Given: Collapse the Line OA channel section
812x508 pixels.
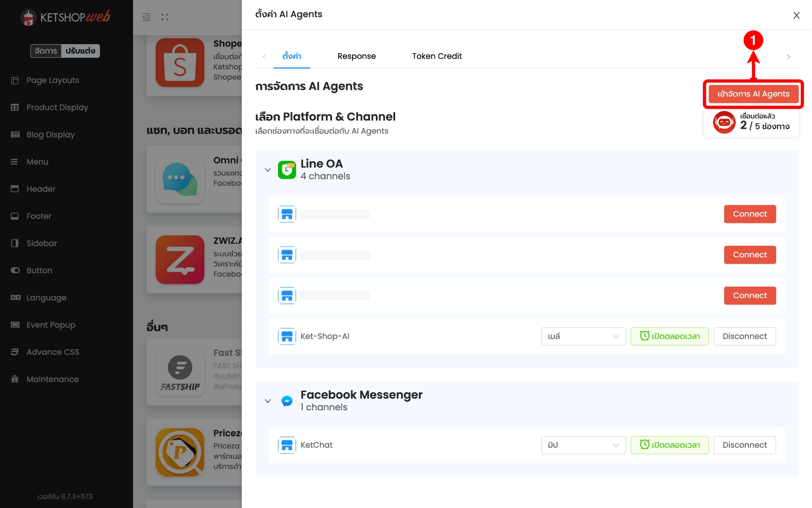Looking at the screenshot, I should (x=268, y=170).
